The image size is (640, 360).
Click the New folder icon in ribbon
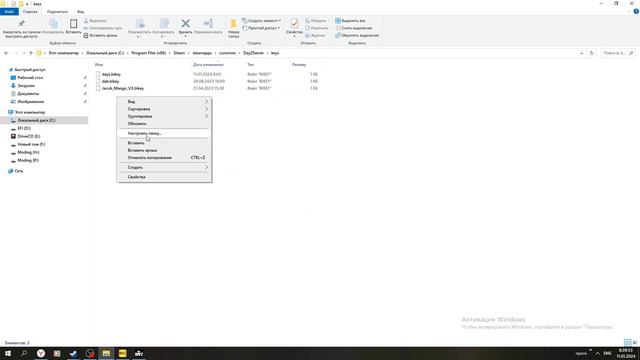pos(233,24)
